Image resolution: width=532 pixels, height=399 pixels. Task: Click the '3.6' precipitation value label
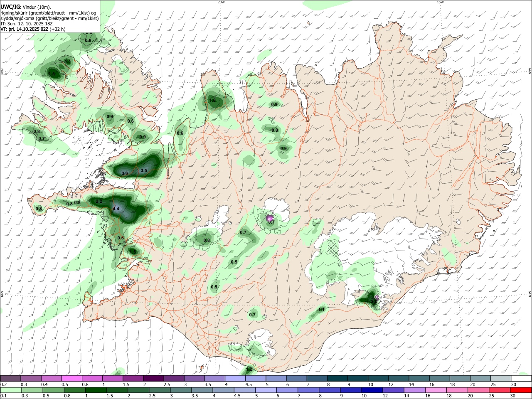tap(124, 173)
